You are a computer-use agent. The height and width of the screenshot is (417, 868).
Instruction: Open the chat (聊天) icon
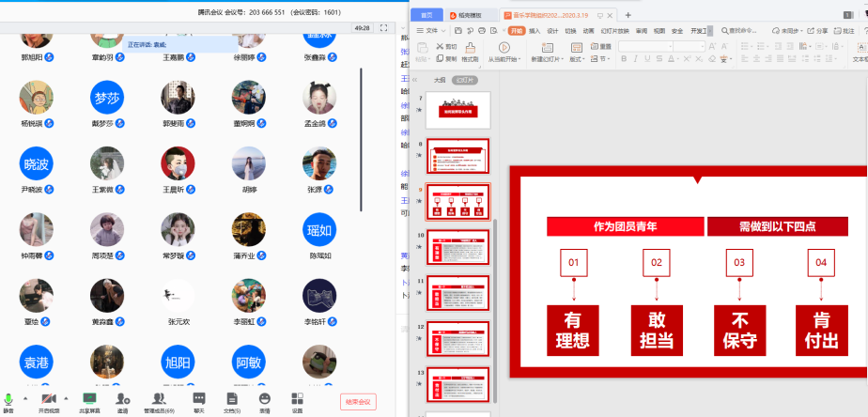tap(198, 399)
